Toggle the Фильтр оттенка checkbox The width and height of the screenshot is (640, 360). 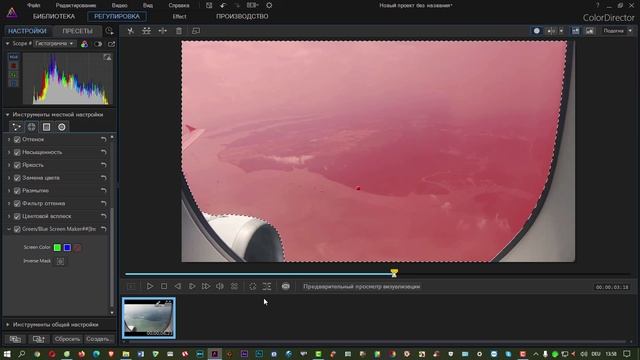17,203
